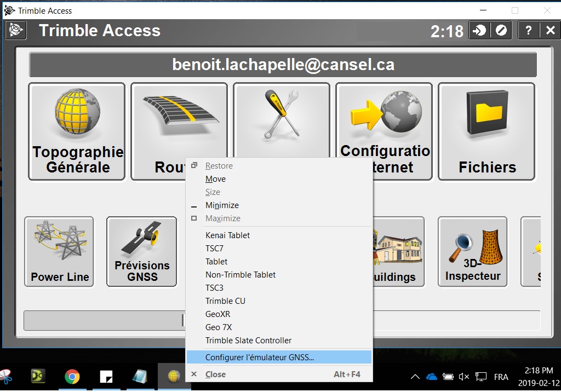561x392 pixels.
Task: Open the Buildings application tile
Action: click(399, 251)
